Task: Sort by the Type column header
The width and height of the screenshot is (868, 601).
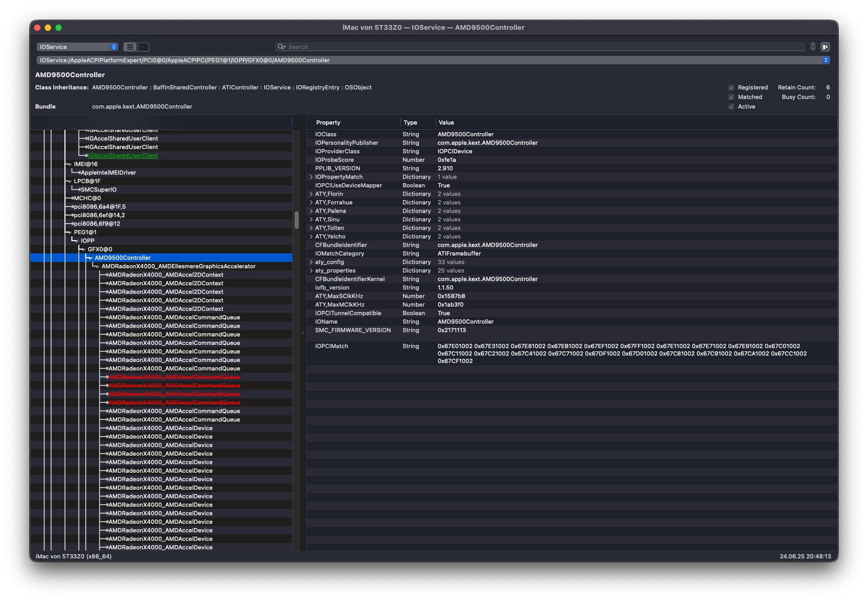Action: [x=410, y=122]
